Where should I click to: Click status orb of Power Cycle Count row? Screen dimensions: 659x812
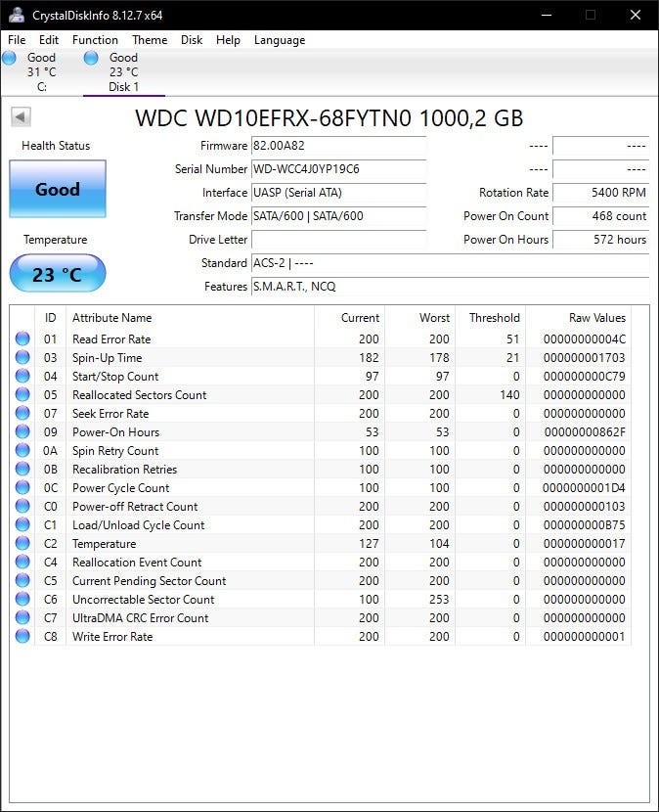pos(22,488)
